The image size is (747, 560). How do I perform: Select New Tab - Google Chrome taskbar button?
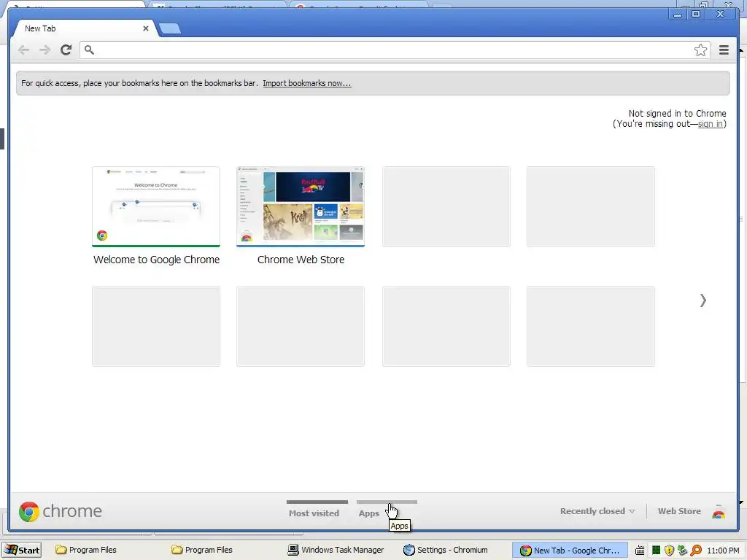(570, 550)
